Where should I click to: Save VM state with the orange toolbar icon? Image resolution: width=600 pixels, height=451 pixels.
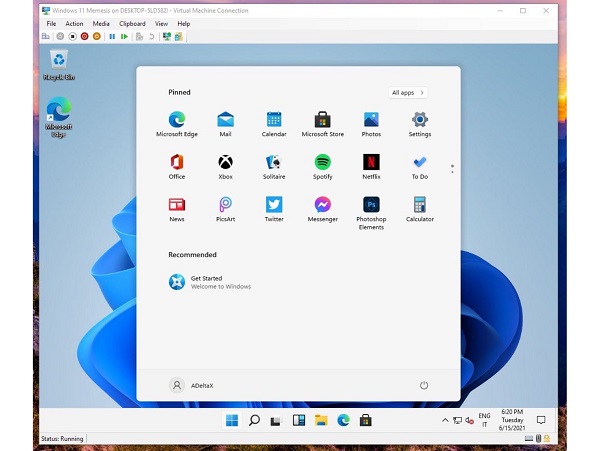[97, 37]
